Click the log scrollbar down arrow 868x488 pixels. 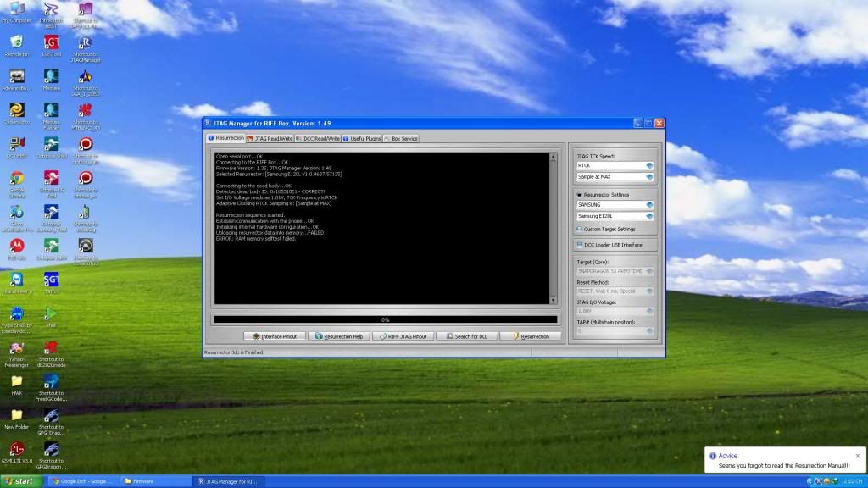[553, 301]
